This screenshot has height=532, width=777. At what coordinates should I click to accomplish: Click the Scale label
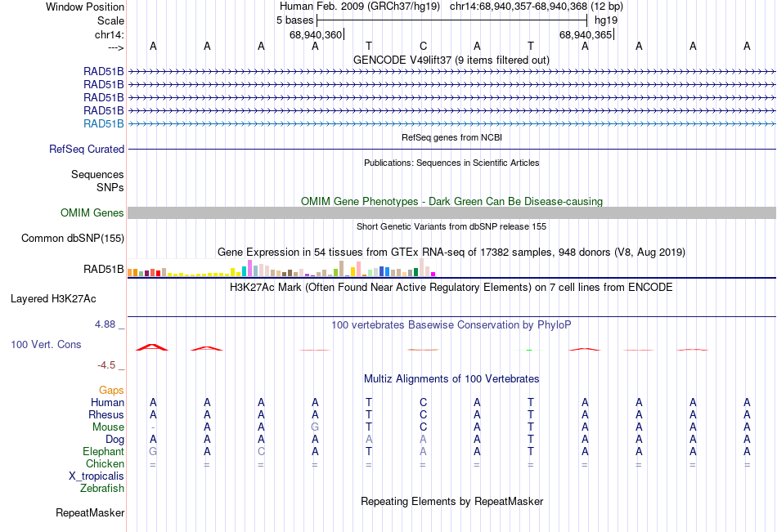click(110, 20)
